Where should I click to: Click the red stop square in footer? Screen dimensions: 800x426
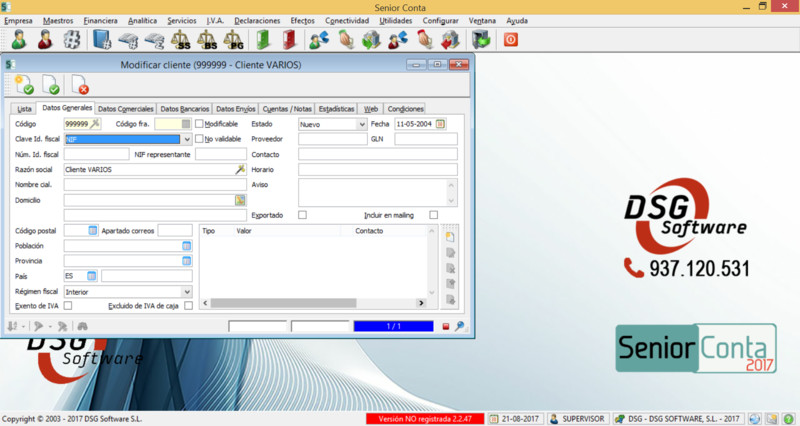tap(445, 327)
